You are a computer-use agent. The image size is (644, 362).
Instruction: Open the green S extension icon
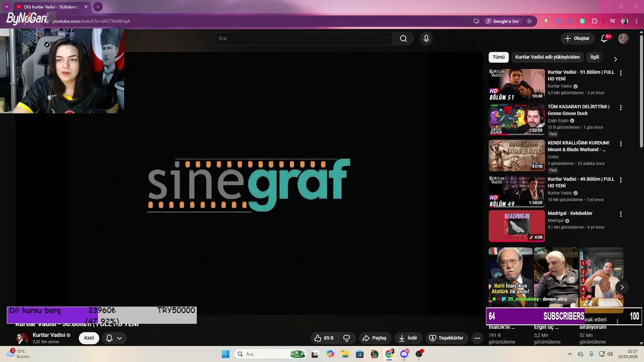[582, 21]
